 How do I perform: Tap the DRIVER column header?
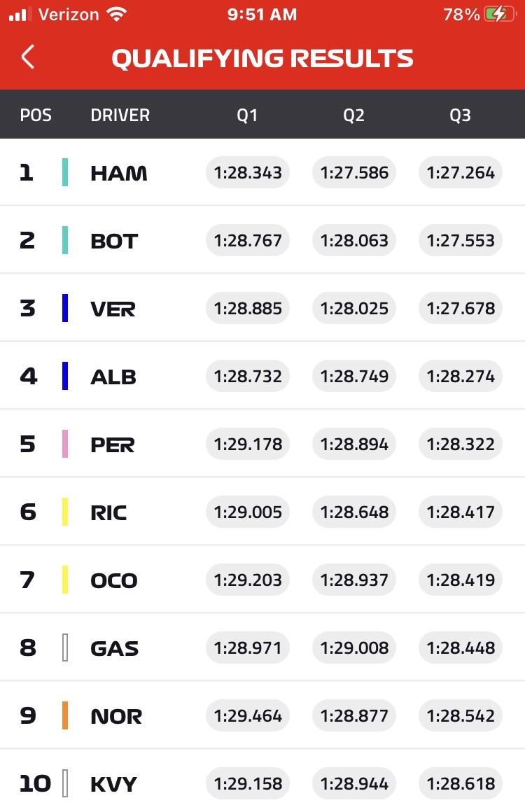point(120,115)
